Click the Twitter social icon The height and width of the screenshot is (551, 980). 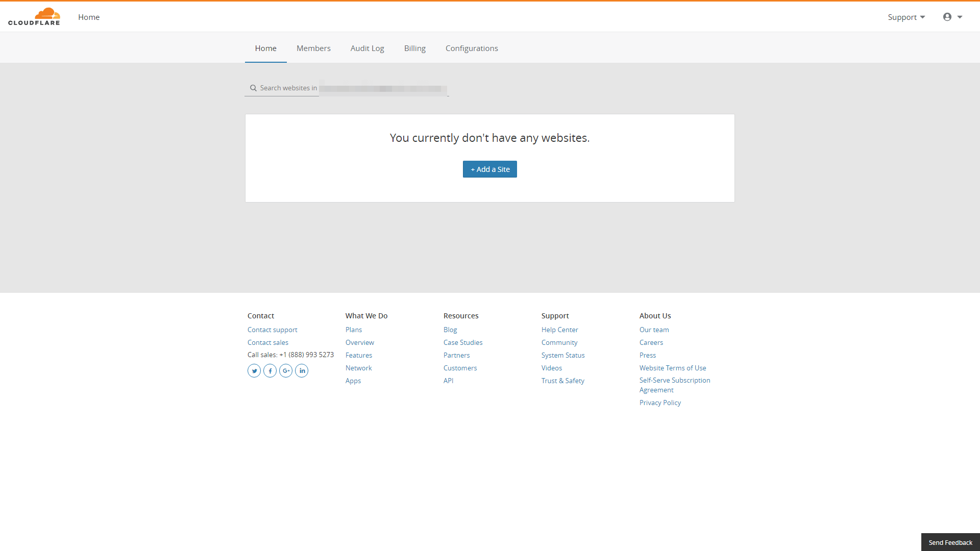[x=254, y=371]
